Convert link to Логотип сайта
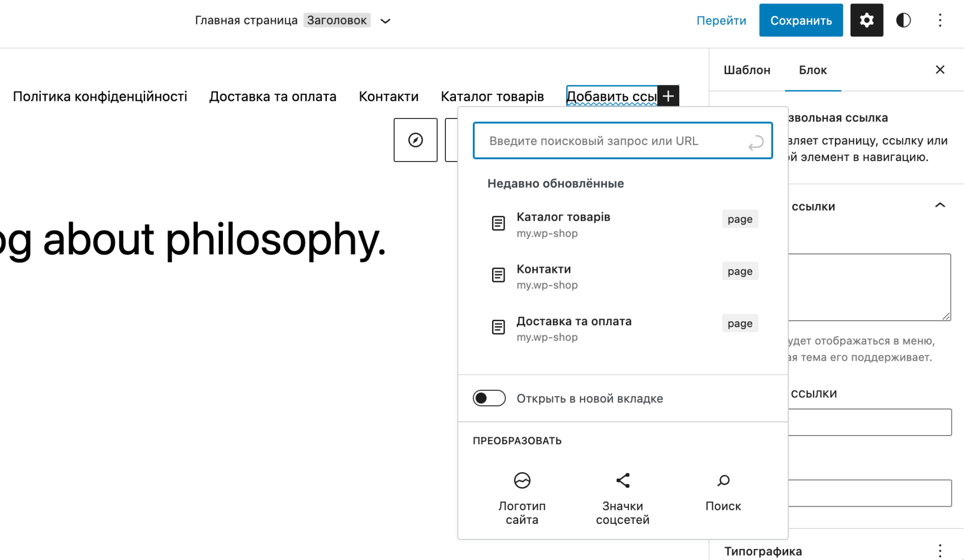 tap(522, 497)
